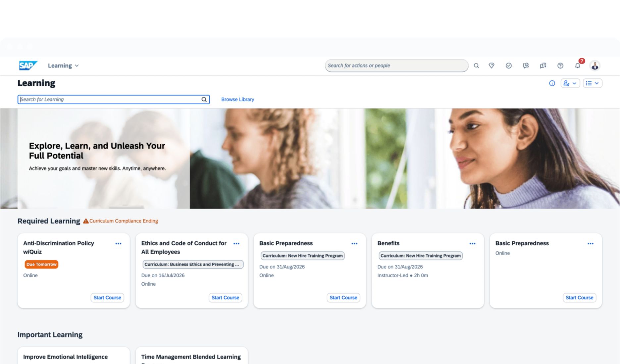Image resolution: width=620 pixels, height=364 pixels.
Task: Click the global search magnifier icon
Action: click(x=476, y=66)
